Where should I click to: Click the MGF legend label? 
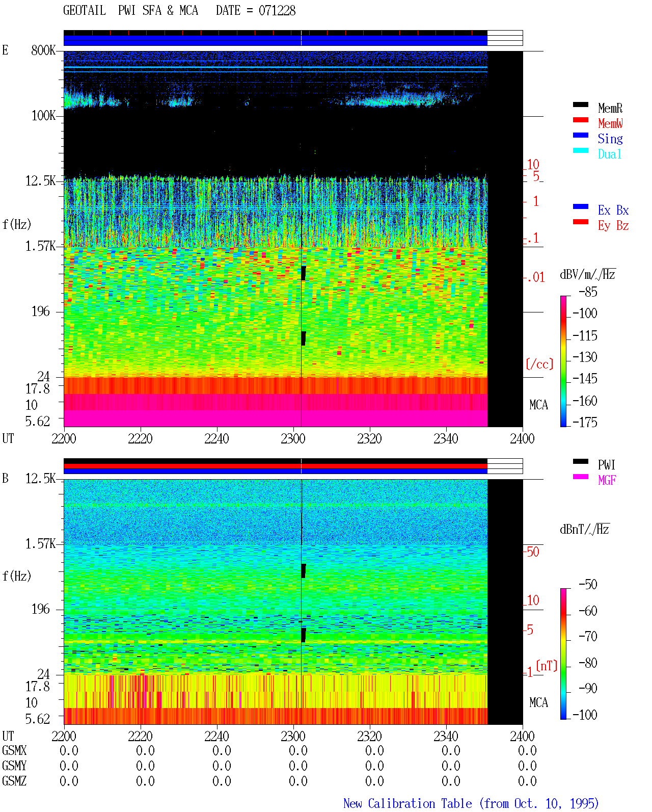point(607,480)
